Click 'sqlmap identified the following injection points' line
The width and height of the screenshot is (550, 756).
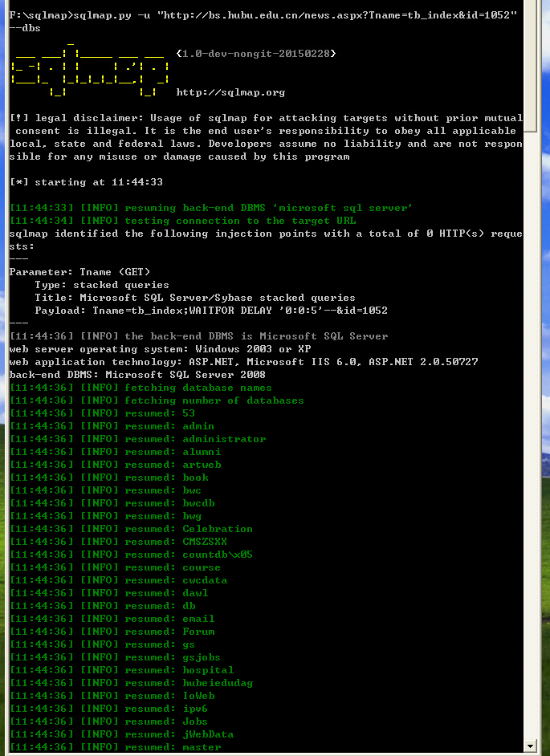[x=266, y=234]
